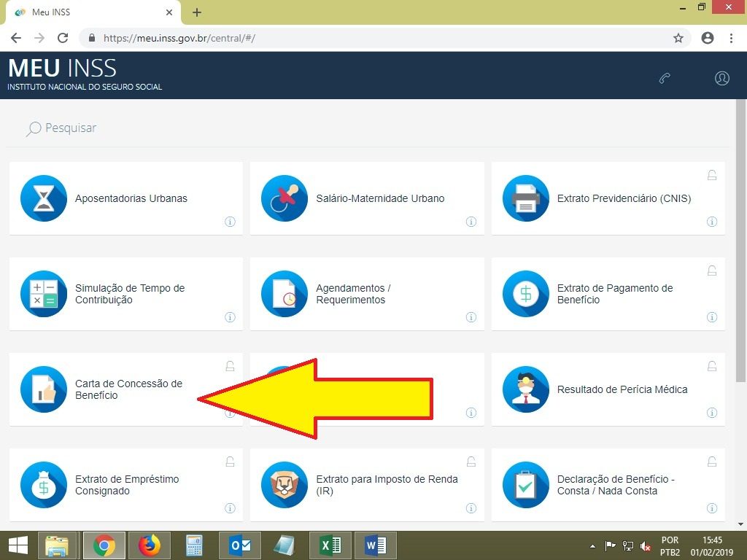Click info icon on Extrato de Pagamento card
The width and height of the screenshot is (747, 560).
click(712, 317)
